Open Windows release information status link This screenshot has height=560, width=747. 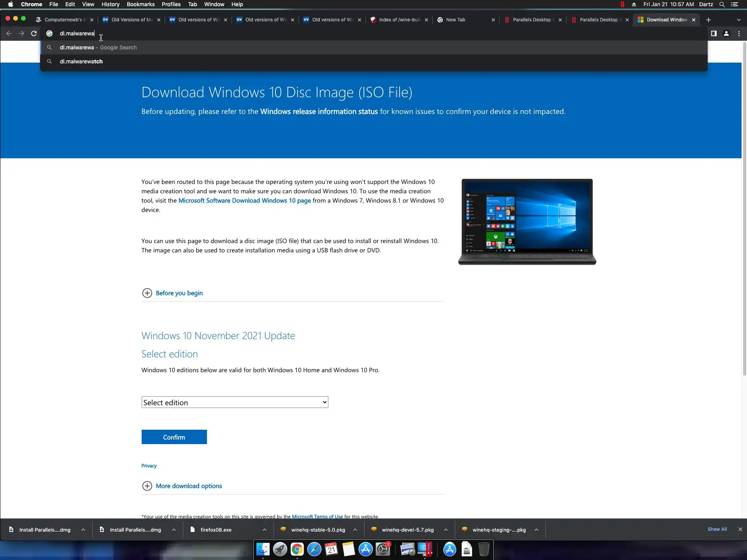[319, 112]
